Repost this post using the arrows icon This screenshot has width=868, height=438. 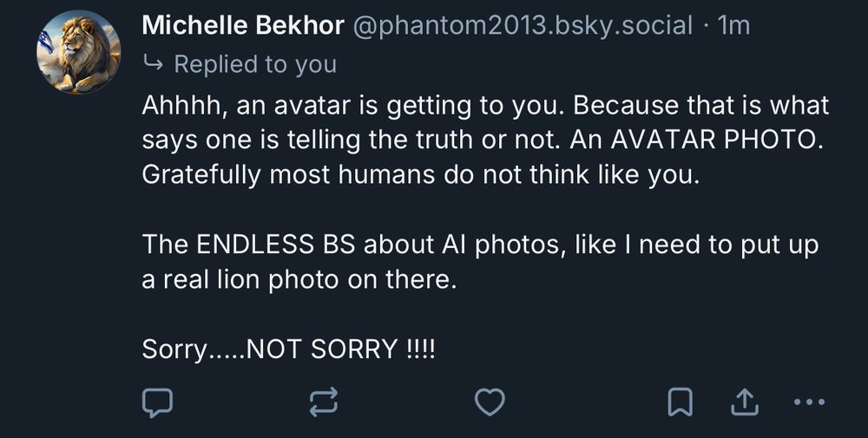pos(323,401)
